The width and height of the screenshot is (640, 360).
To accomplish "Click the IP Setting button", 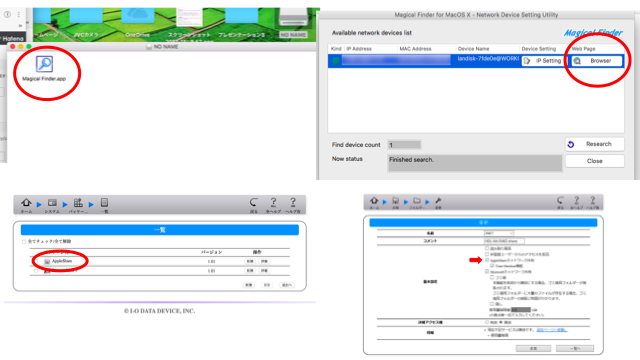I will point(544,61).
